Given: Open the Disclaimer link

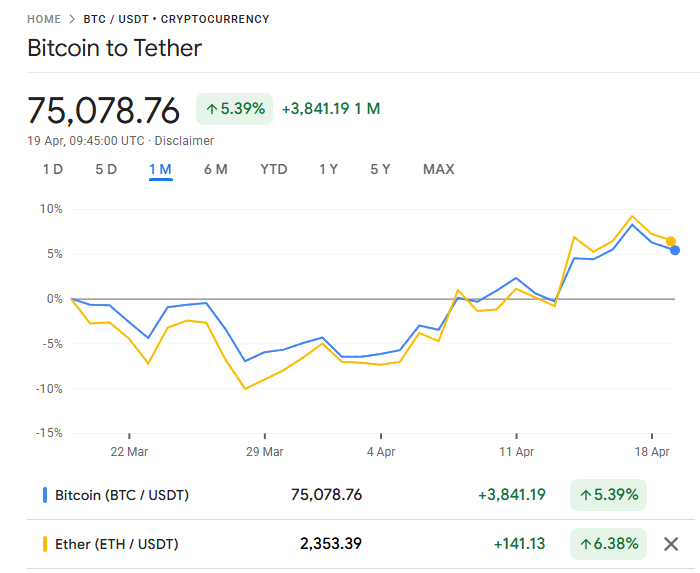Looking at the screenshot, I should click(x=184, y=141).
